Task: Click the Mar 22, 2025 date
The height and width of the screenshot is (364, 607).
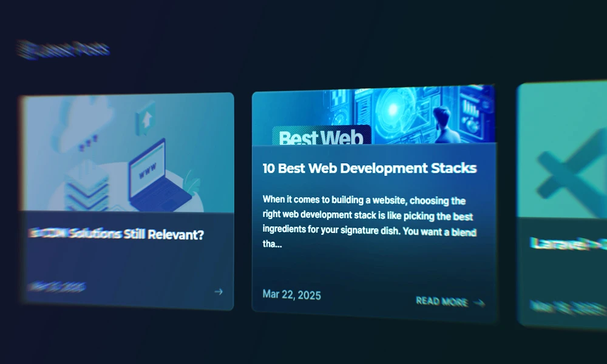Action: click(291, 295)
